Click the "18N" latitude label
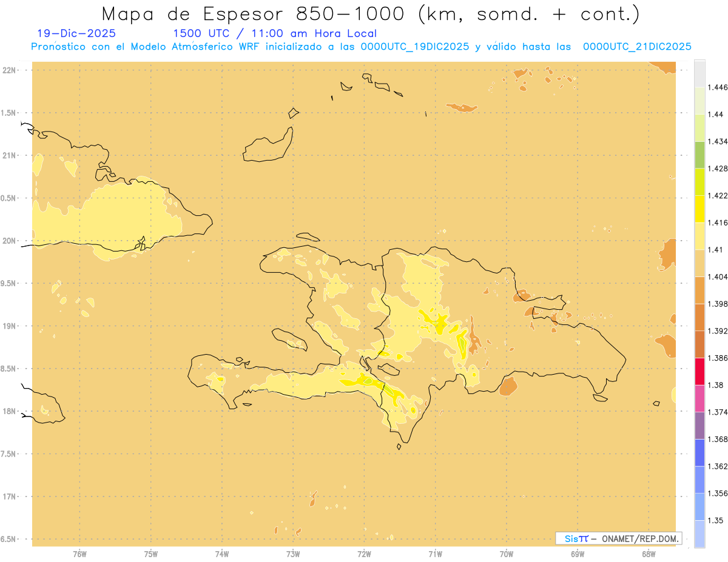 point(8,411)
